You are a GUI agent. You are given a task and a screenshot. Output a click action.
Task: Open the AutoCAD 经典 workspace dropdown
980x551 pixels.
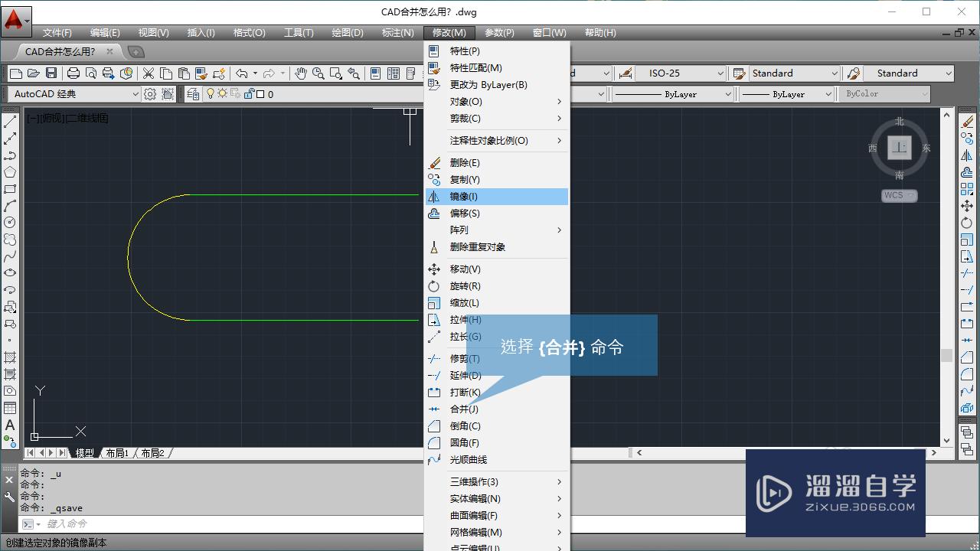tap(75, 94)
